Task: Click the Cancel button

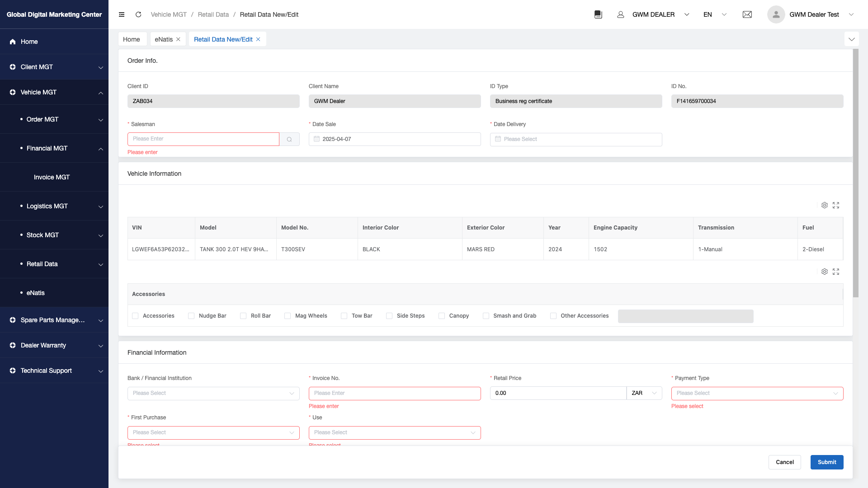Action: click(785, 462)
